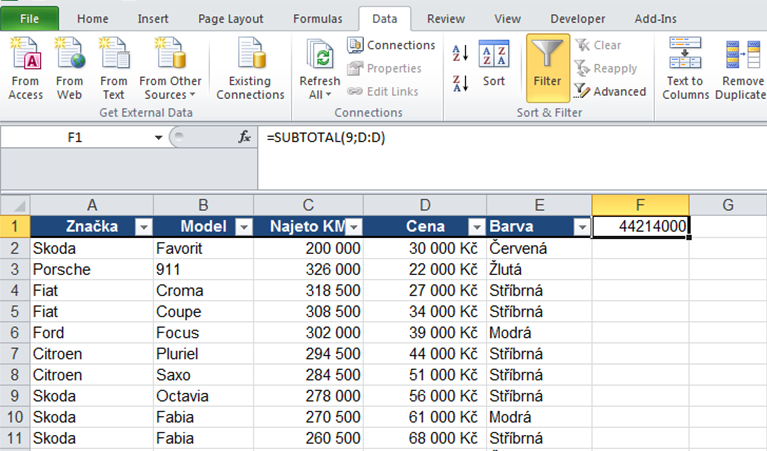This screenshot has height=451, width=767.
Task: Switch to the Add-Ins tab
Action: [x=655, y=19]
